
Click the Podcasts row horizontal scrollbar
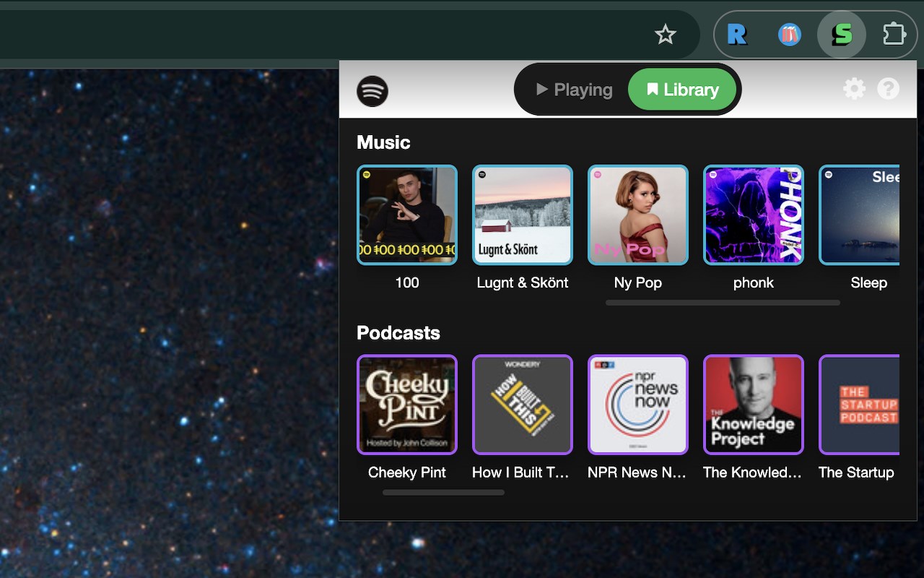(x=443, y=493)
